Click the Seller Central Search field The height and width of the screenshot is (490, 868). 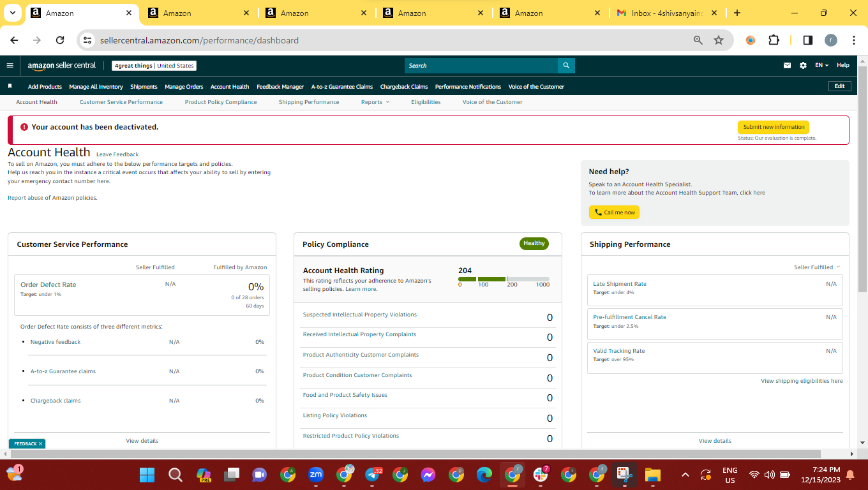tap(481, 66)
